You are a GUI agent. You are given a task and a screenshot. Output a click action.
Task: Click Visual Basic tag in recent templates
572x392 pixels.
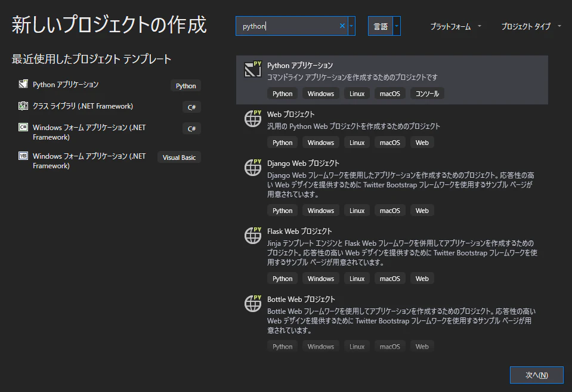(x=179, y=158)
